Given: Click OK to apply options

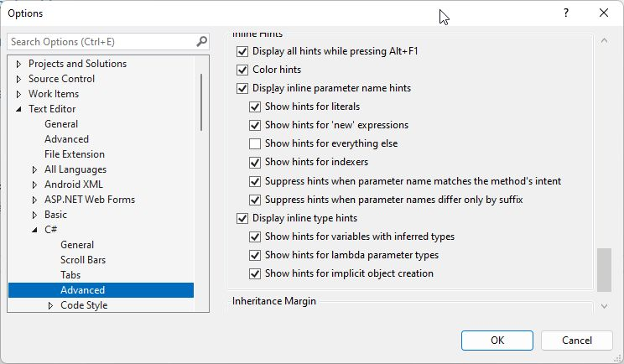Looking at the screenshot, I should (497, 341).
